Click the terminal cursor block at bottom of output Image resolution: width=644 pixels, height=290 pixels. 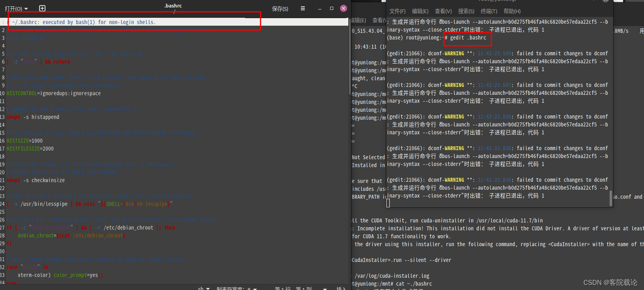(388, 203)
